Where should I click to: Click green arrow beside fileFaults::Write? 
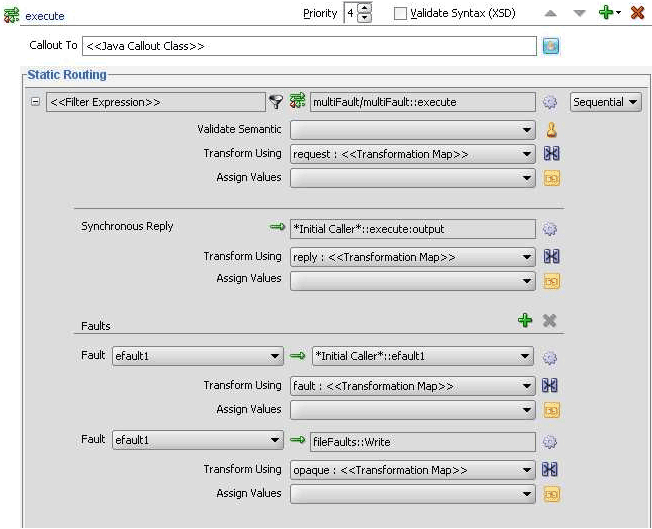pos(297,440)
